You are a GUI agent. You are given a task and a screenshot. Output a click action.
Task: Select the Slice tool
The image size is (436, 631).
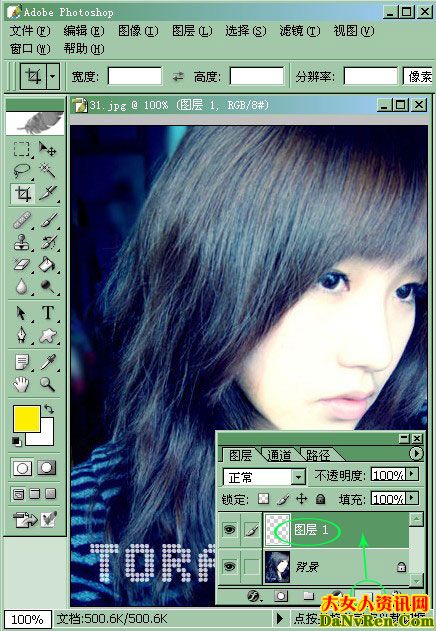(48, 194)
